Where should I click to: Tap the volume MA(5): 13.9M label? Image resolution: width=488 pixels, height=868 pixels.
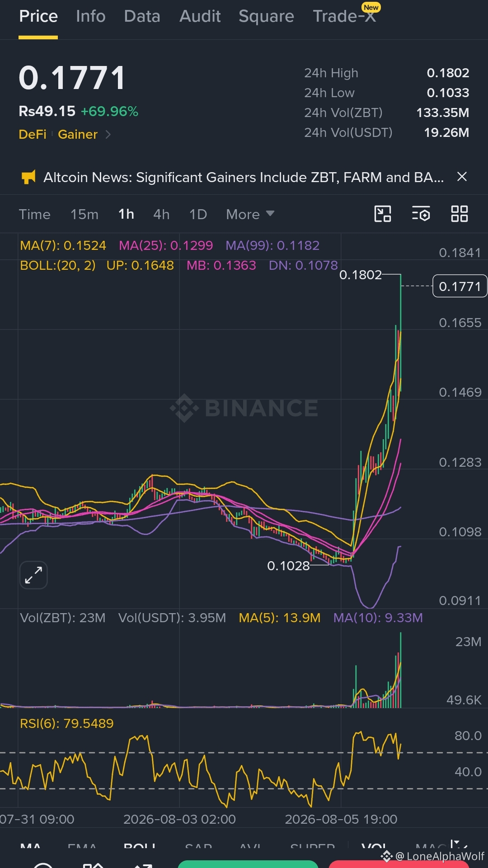(280, 618)
